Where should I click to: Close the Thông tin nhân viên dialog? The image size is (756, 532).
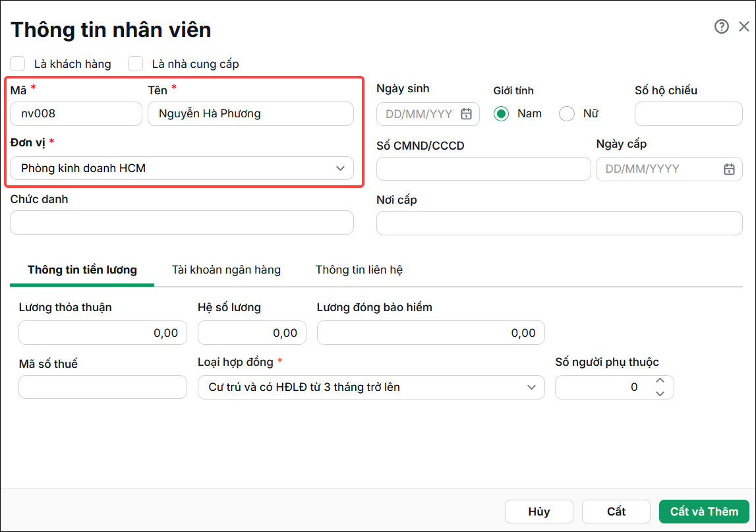click(x=744, y=26)
